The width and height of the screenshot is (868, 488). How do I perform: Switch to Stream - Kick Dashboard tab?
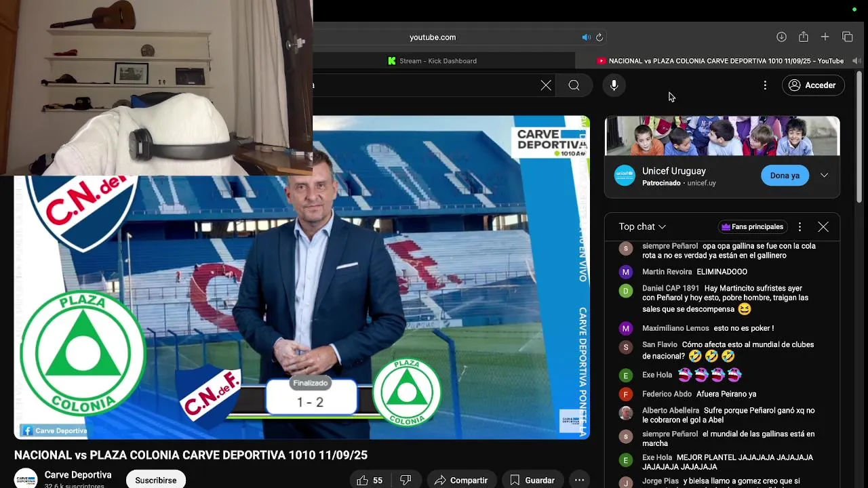click(x=432, y=61)
